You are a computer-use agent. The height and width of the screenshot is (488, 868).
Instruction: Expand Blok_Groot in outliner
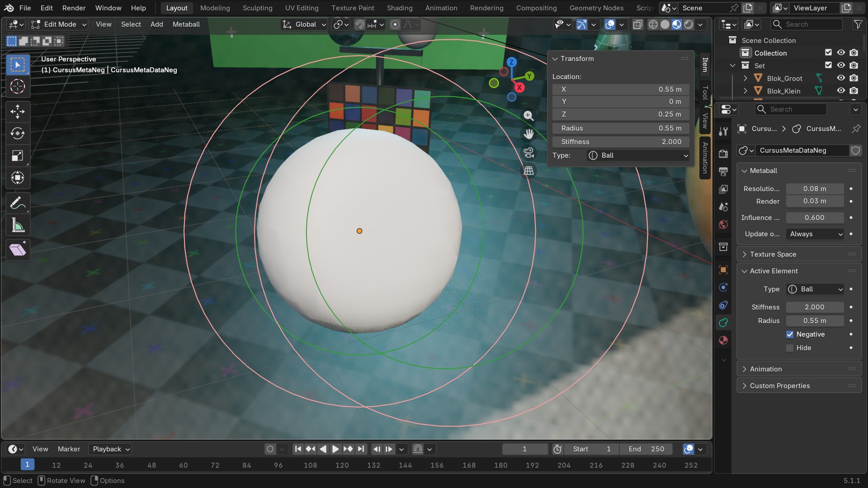point(745,78)
